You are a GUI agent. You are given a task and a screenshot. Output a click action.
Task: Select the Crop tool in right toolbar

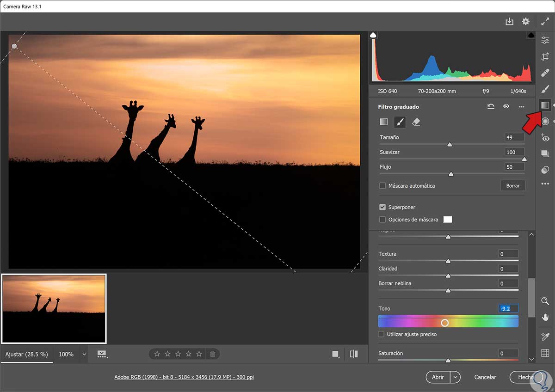[x=545, y=57]
